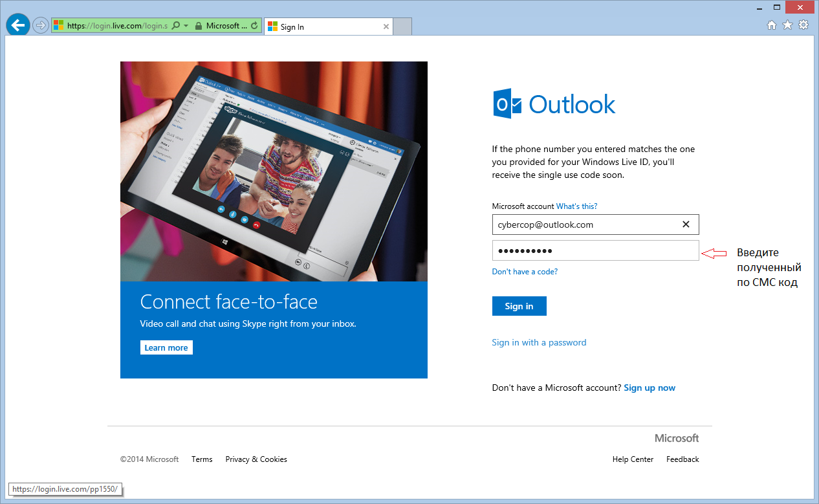
Task: Click the Microsoft account email field
Action: tap(595, 225)
